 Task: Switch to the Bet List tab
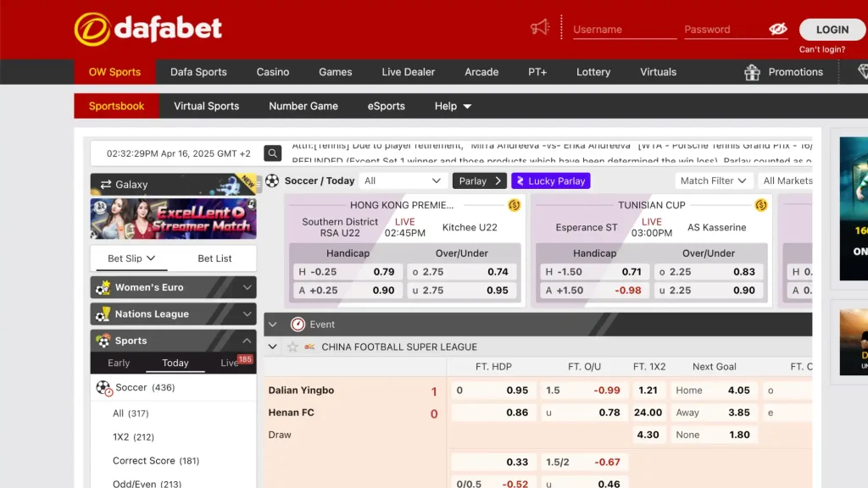(x=214, y=258)
